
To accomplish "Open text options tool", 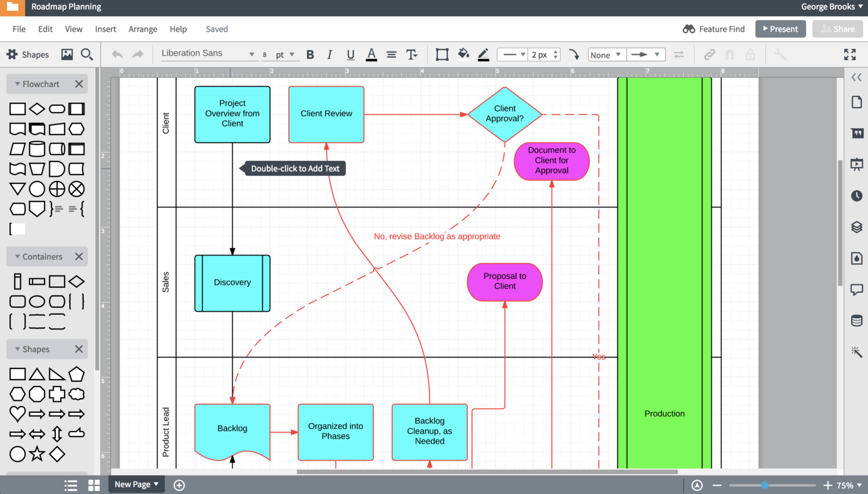I will 412,55.
